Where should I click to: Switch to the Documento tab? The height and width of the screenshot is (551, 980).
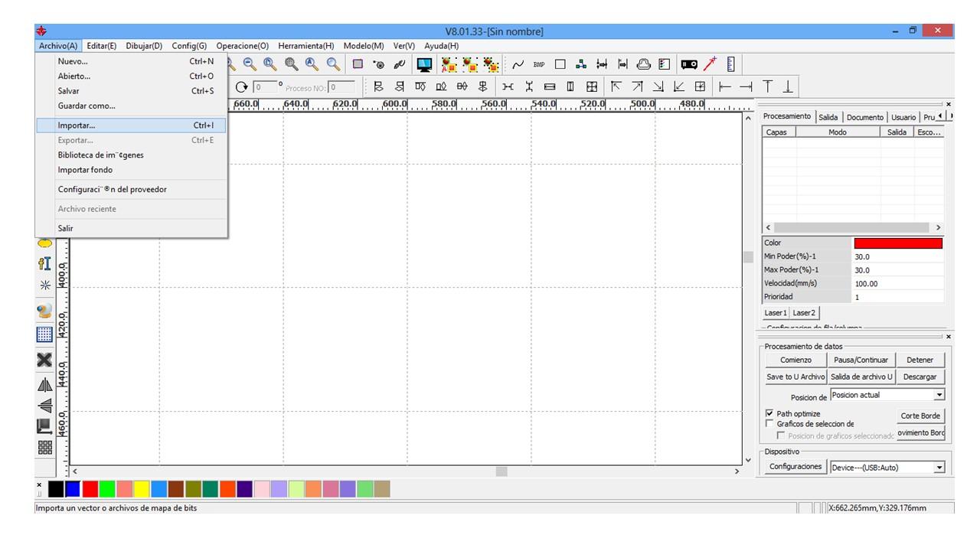pyautogui.click(x=865, y=117)
